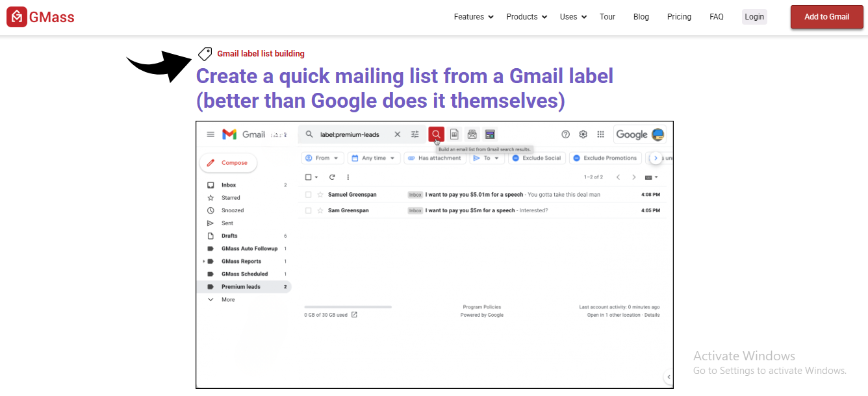Open select-all dropdown arrow beside checkbox
This screenshot has height=396, width=868.
coord(316,177)
